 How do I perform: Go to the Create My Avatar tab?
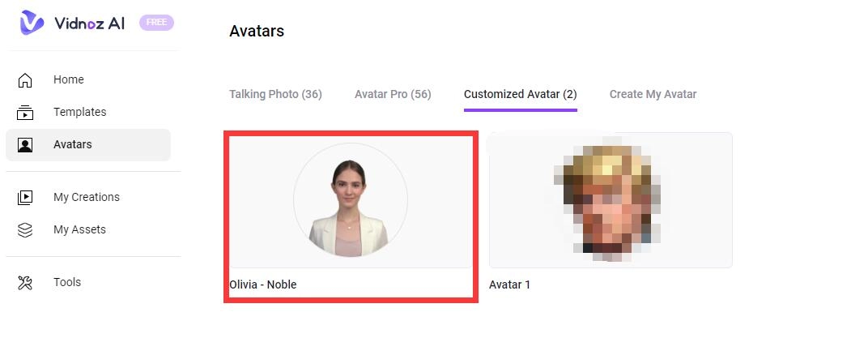(653, 94)
